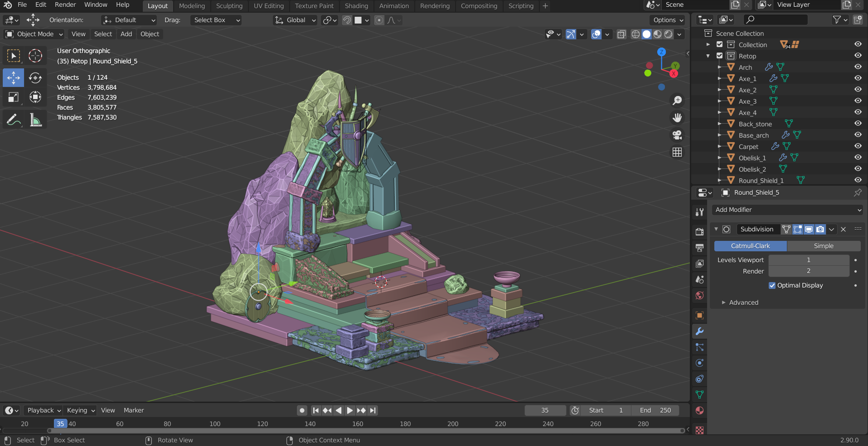Click the Cursor tool icon

pos(35,56)
